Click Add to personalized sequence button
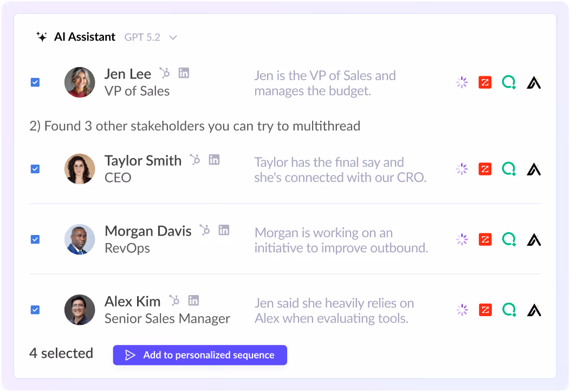 (x=200, y=355)
